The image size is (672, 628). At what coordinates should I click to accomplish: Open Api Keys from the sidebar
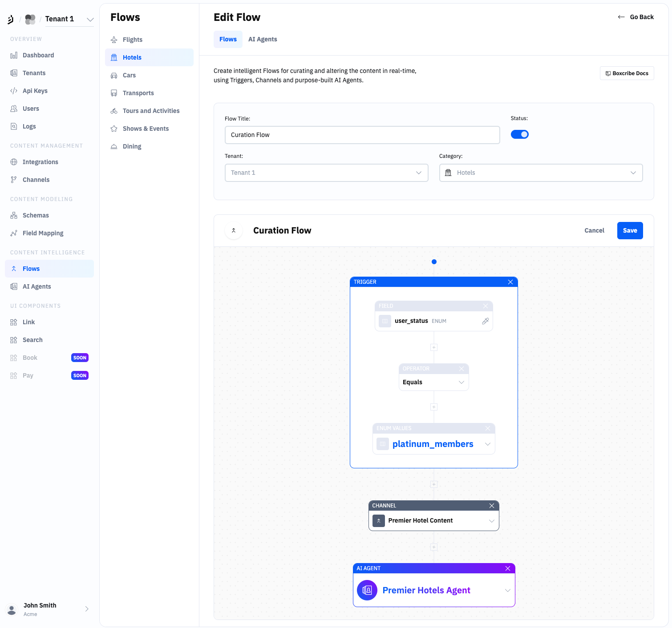(35, 91)
